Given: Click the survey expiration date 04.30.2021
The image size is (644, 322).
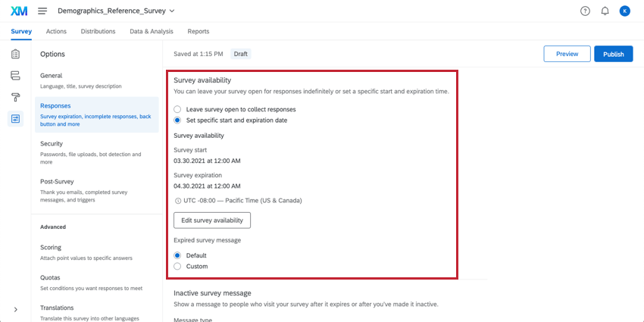Looking at the screenshot, I should tap(207, 186).
